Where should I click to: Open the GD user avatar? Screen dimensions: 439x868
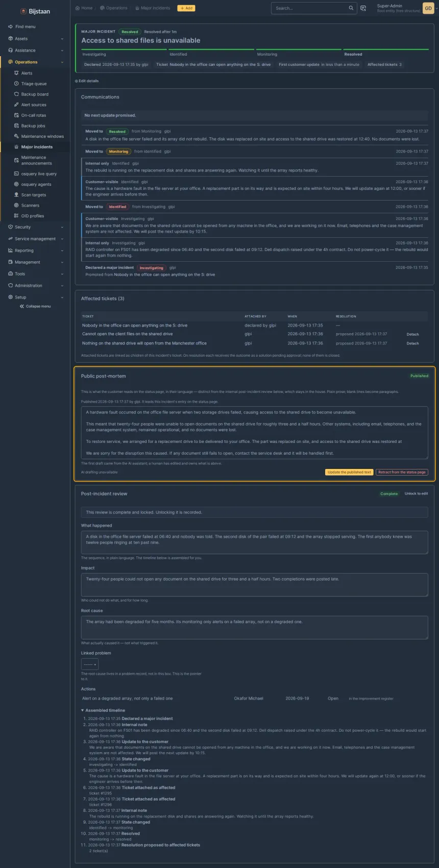(428, 8)
